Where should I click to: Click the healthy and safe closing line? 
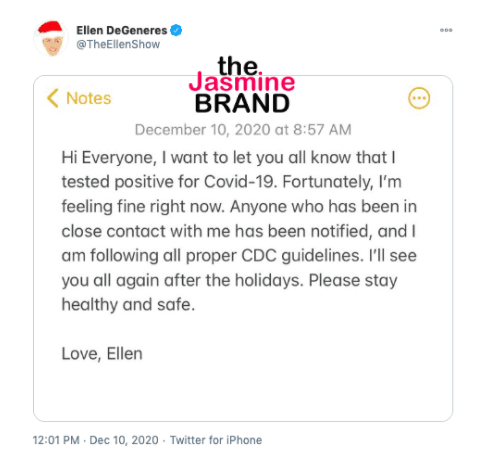click(x=128, y=305)
